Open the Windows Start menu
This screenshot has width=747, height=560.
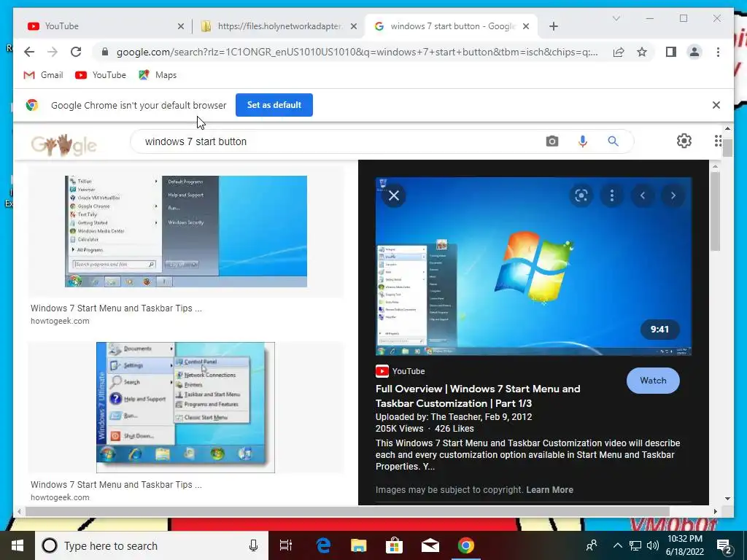pyautogui.click(x=18, y=545)
